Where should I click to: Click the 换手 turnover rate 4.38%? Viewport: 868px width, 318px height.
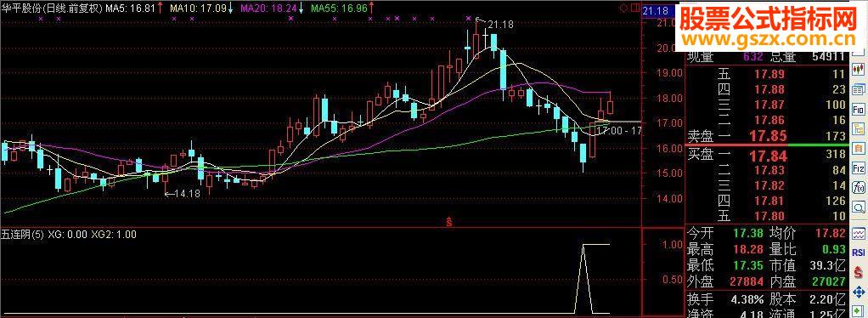pyautogui.click(x=747, y=299)
